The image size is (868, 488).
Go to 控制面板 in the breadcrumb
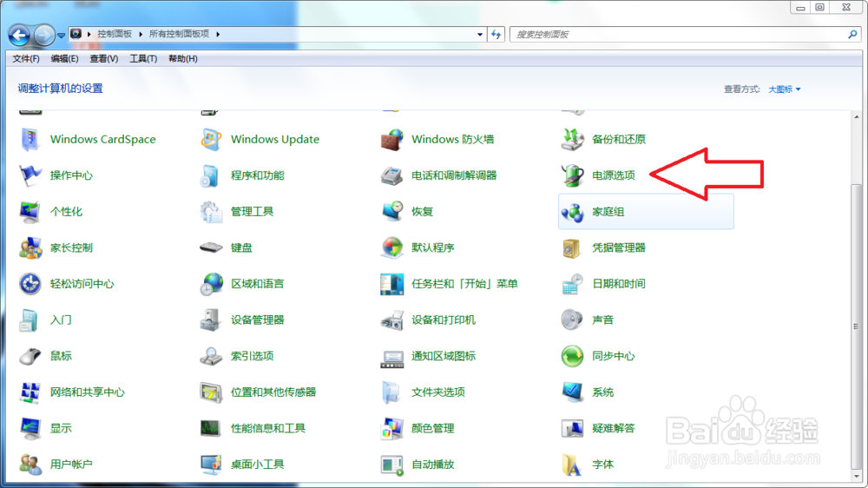pos(115,35)
